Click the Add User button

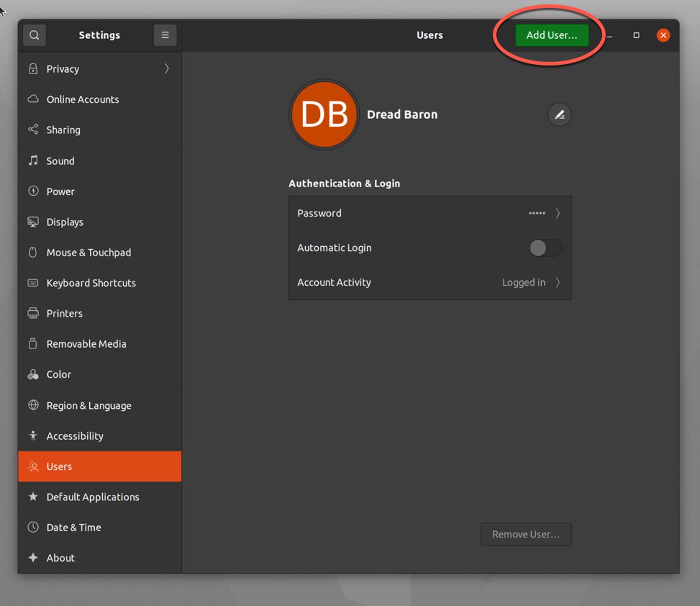pyautogui.click(x=552, y=35)
